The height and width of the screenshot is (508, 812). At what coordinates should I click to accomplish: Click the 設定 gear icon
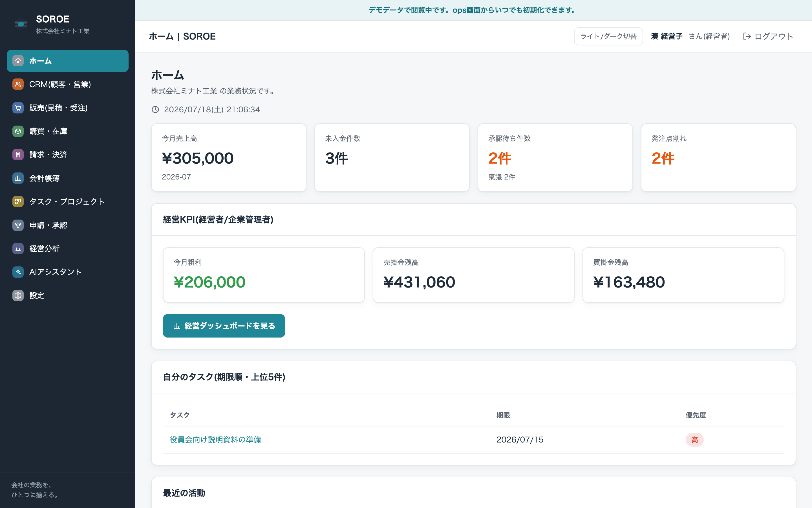(x=18, y=295)
